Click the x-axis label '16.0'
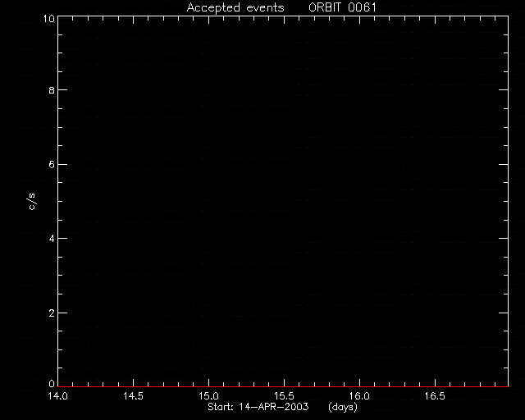Viewport: 525px width, 420px height. (359, 396)
